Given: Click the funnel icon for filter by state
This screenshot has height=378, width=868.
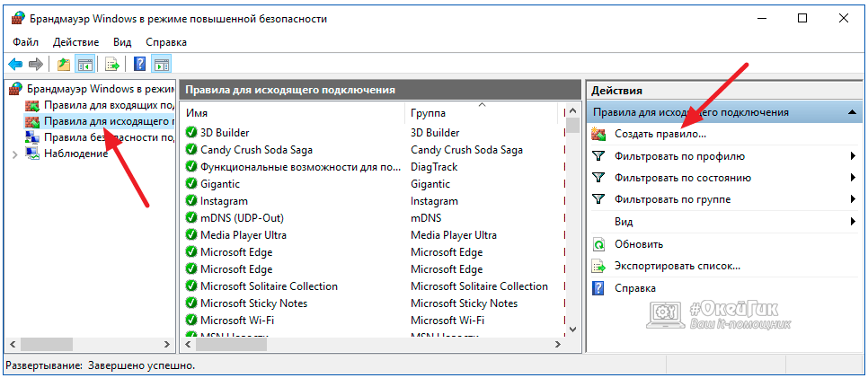Looking at the screenshot, I should [x=598, y=178].
